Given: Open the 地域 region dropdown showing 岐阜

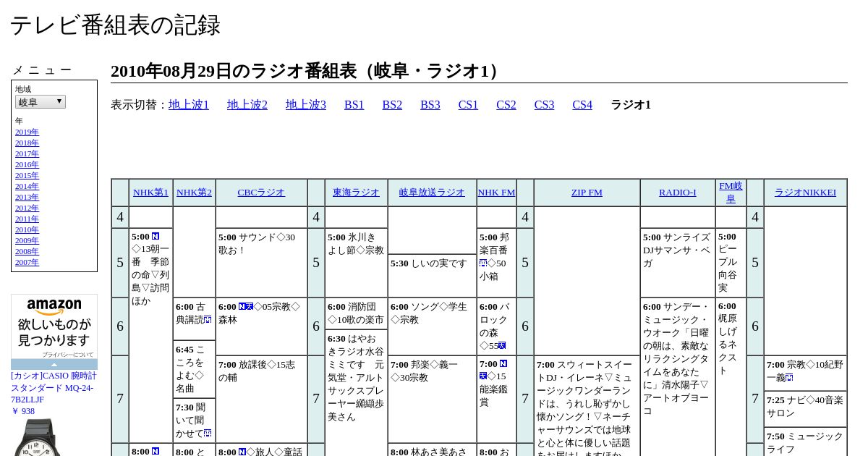Looking at the screenshot, I should pyautogui.click(x=41, y=102).
